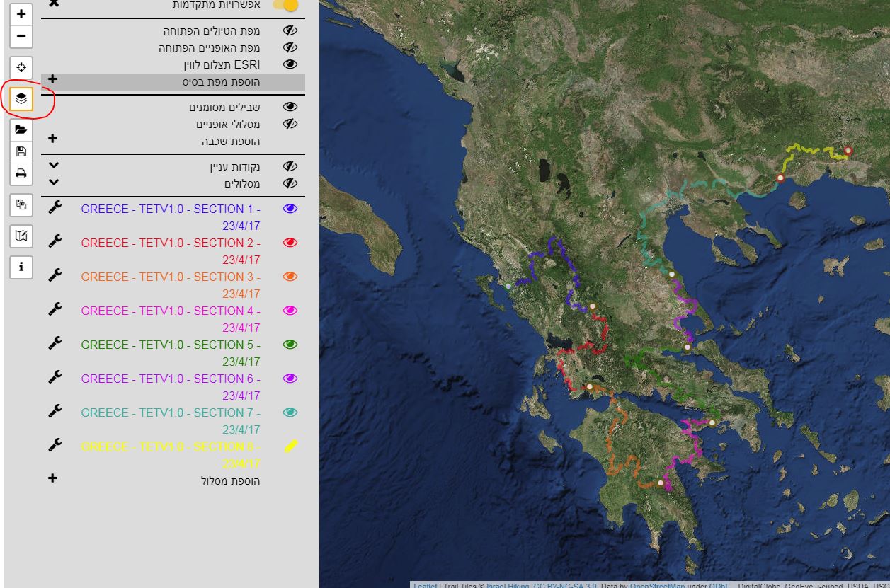This screenshot has height=588, width=890.
Task: Select the GREECE - TETV1.0 - SECTION 7 route
Action: click(x=170, y=413)
